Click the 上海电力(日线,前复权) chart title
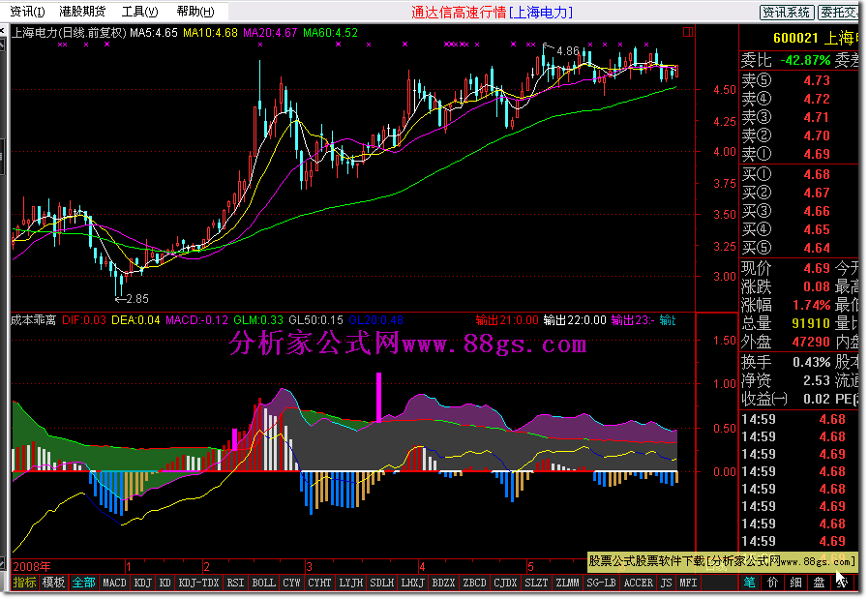The image size is (868, 599). tap(70, 33)
